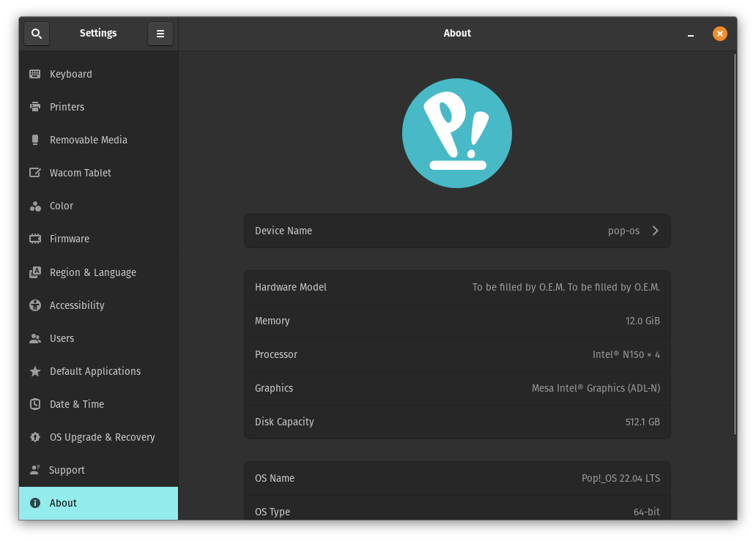The image size is (756, 541).
Task: Click the OS Upgrade & Recovery gear icon
Action: (x=34, y=437)
